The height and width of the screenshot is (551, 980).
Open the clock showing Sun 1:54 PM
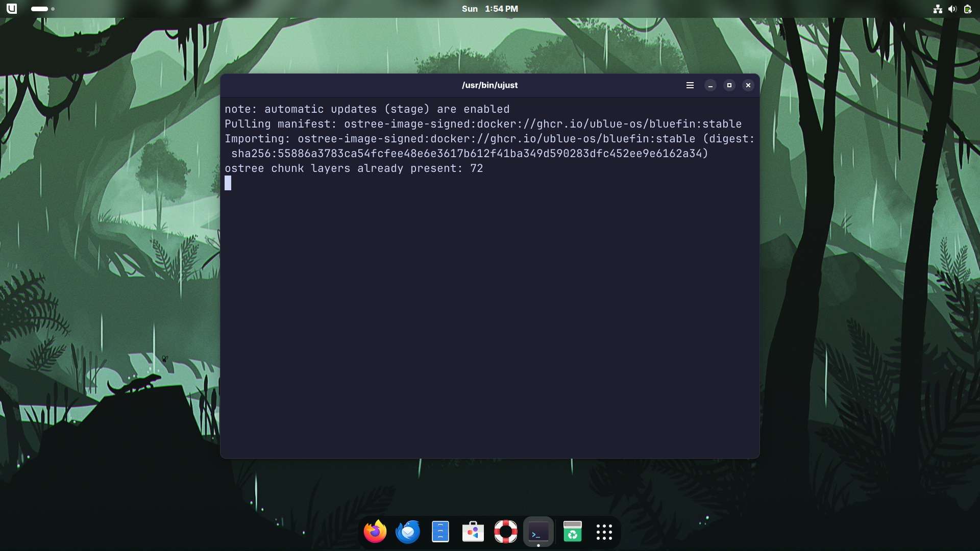490,9
